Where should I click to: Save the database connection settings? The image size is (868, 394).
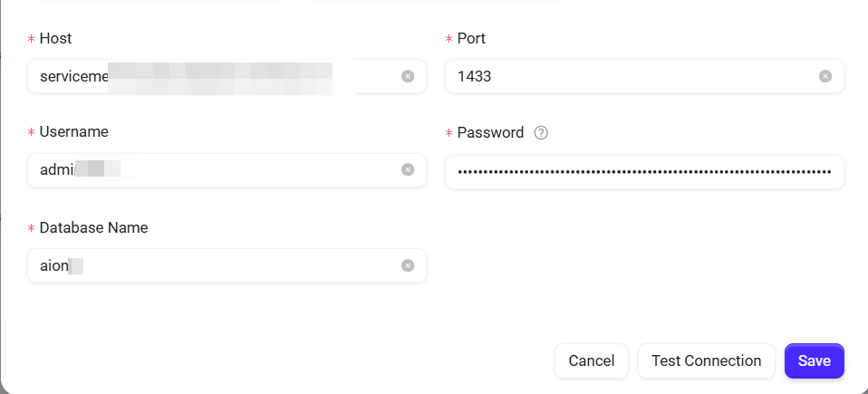[x=814, y=360]
